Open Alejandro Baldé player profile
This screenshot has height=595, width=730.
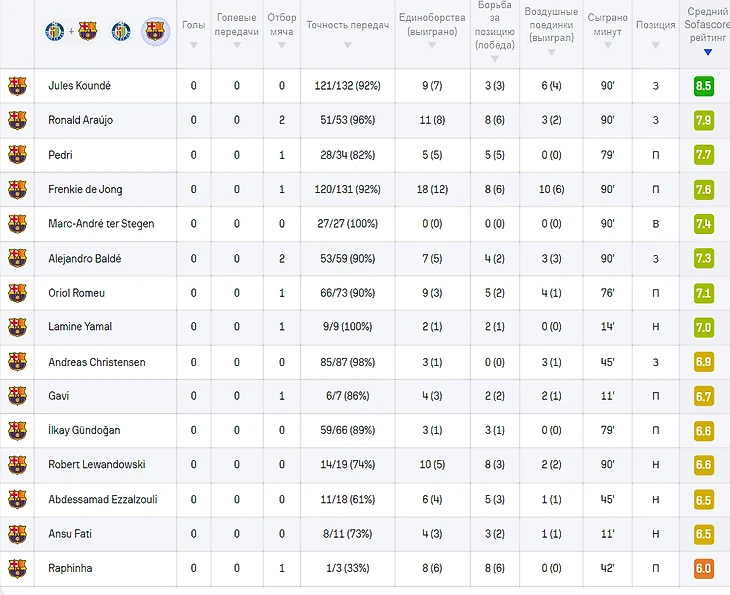pyautogui.click(x=84, y=259)
